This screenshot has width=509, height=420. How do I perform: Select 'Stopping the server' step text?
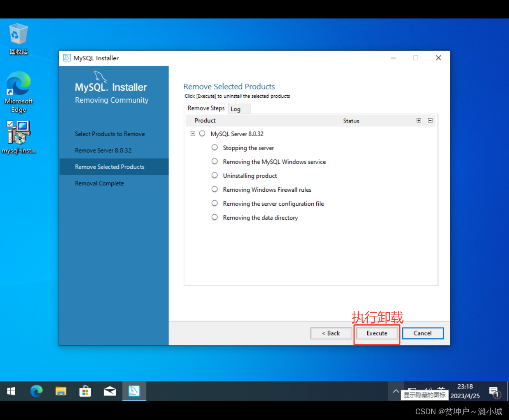coord(249,148)
